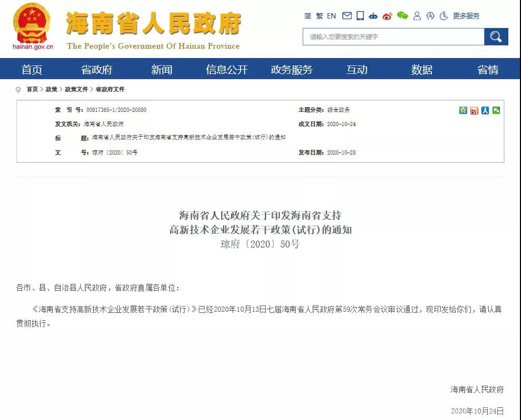Screen dimensions: 521x420
Task: Click The People's Government Of Hainan Province subtitle
Action: (x=153, y=46)
